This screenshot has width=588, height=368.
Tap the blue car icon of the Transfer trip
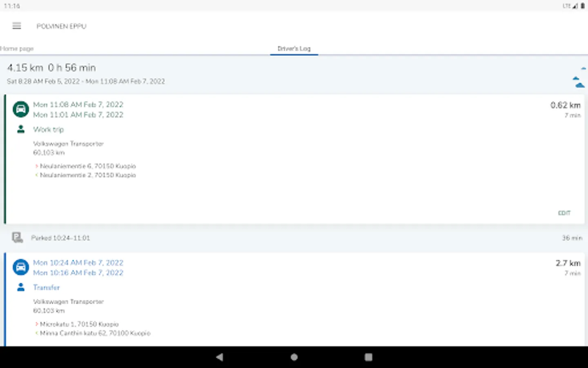21,267
